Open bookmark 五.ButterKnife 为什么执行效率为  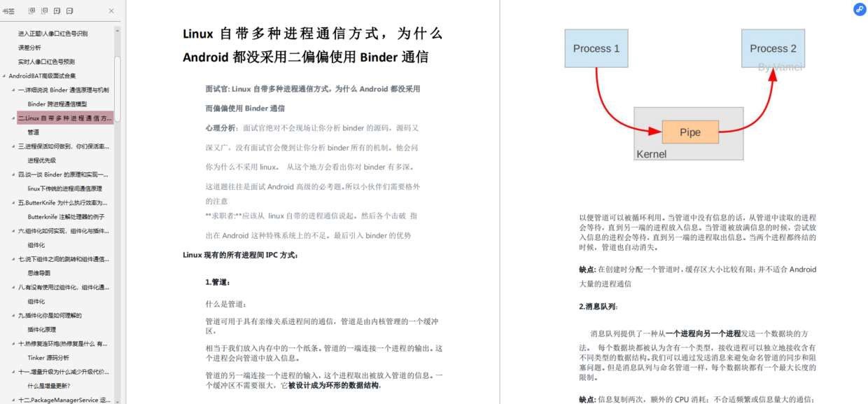64,202
